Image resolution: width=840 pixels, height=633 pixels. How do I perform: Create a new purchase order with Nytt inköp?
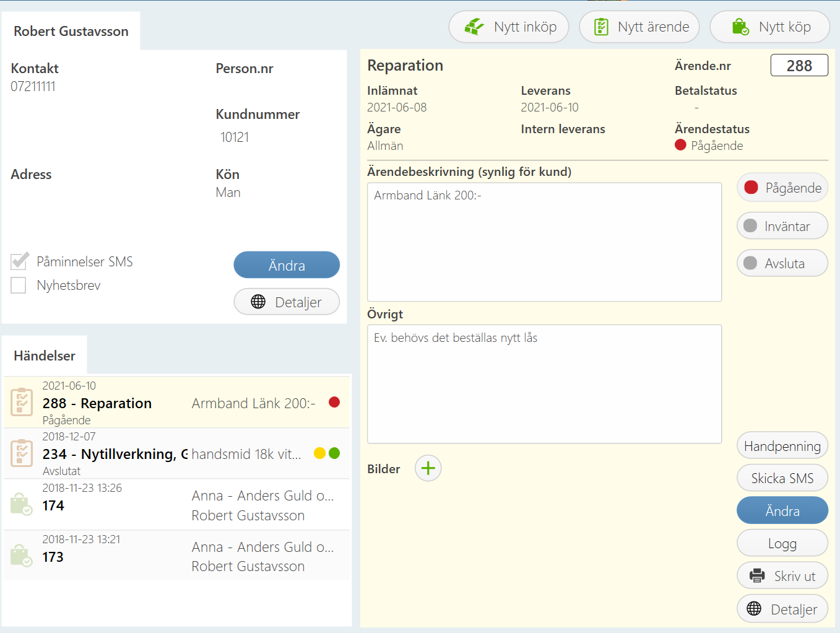point(509,27)
